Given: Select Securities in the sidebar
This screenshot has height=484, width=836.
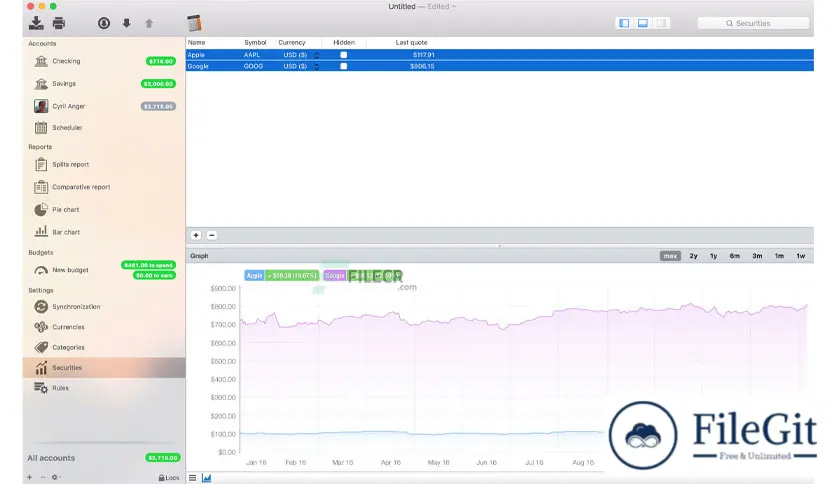Looking at the screenshot, I should click(104, 368).
